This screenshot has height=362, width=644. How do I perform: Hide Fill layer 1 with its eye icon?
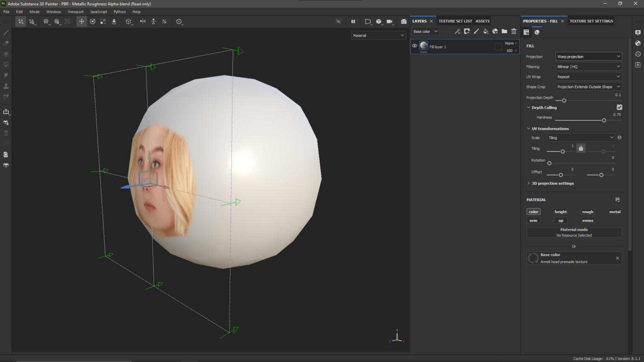pos(414,46)
